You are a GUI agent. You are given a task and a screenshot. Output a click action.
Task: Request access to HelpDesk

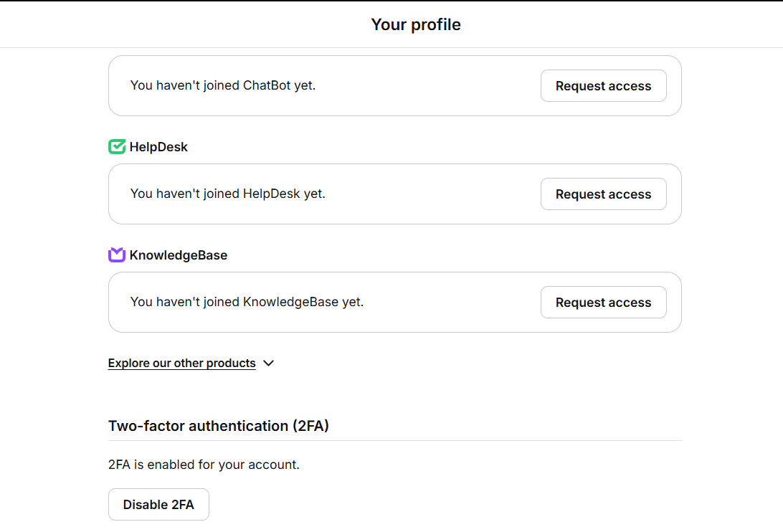[x=603, y=194]
